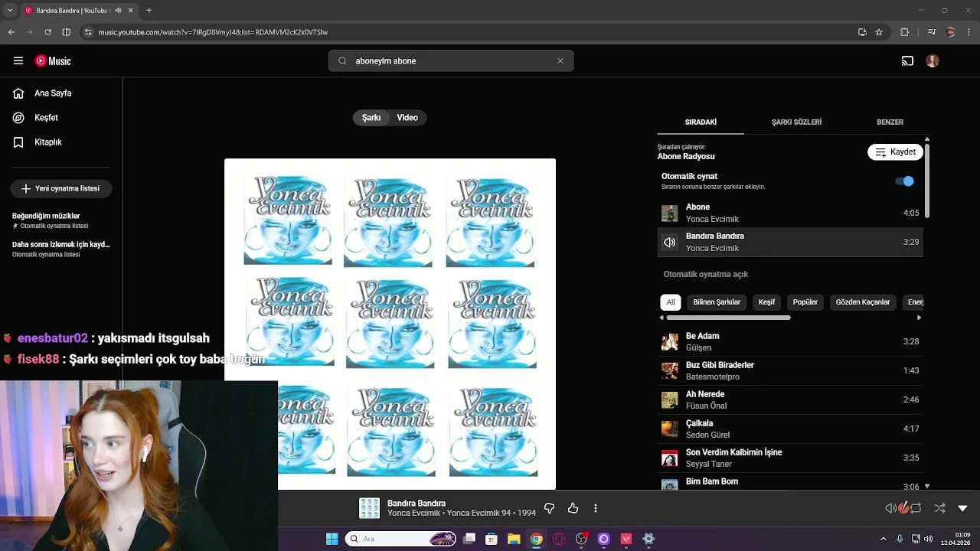Viewport: 980px width, 551px height.
Task: Open the Windows Start menu
Action: 332,539
